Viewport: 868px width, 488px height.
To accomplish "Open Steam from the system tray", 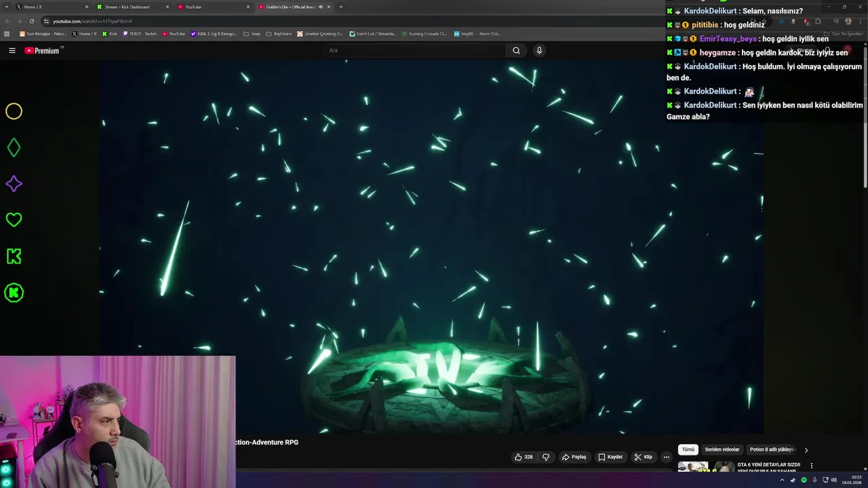I will [793, 480].
